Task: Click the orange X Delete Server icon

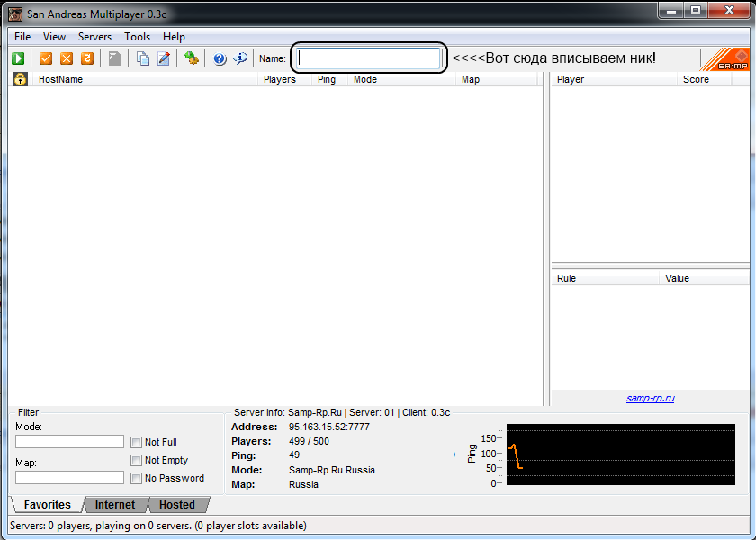Action: [67, 58]
